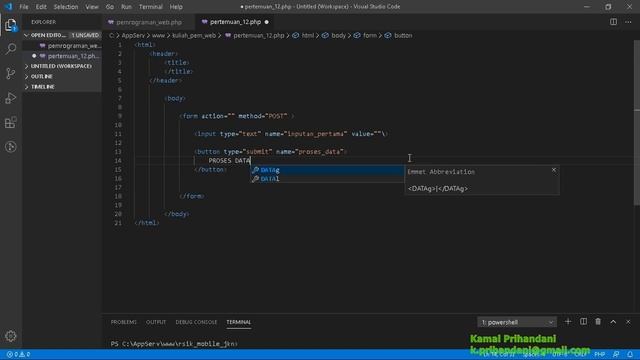Open the Edit menu
Screen dimensions: 640x360
pyautogui.click(x=41, y=7)
